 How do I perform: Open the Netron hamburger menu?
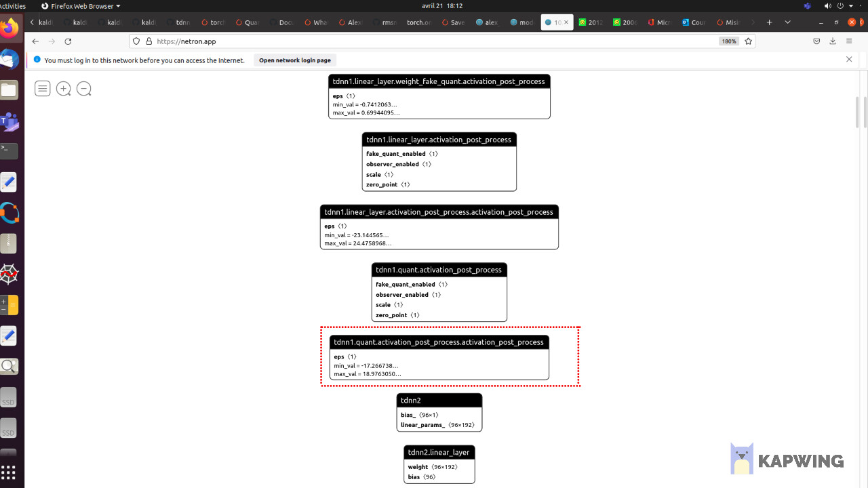coord(43,89)
